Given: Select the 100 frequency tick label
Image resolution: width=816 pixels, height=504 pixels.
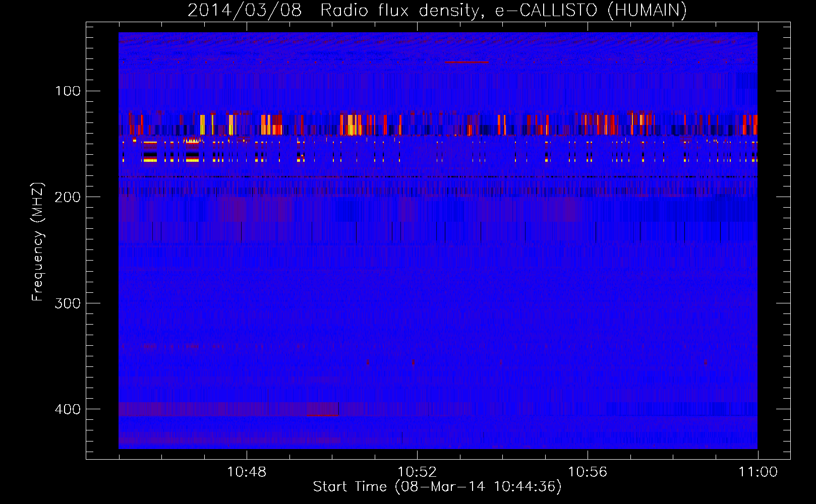Looking at the screenshot, I should [x=68, y=91].
